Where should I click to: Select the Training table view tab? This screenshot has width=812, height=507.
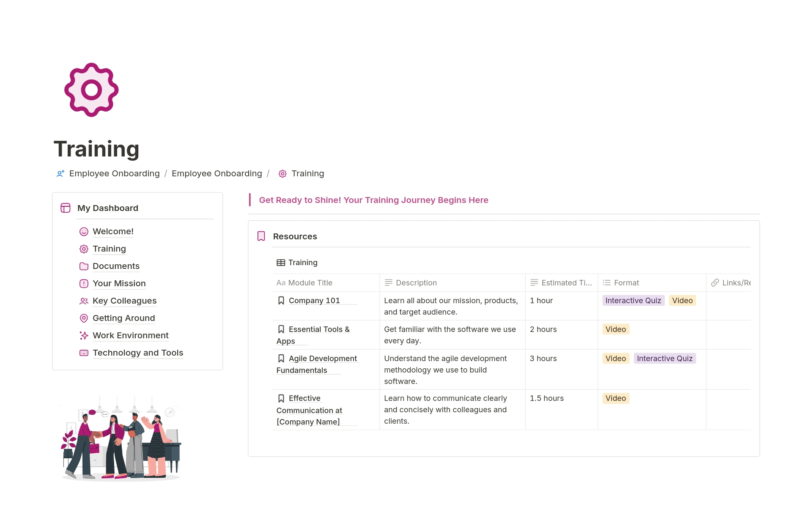tap(297, 263)
